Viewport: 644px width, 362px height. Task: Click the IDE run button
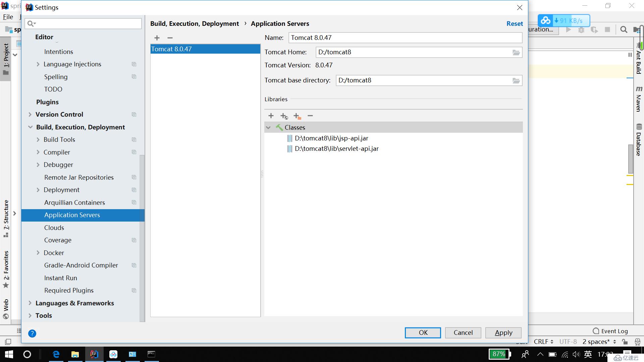point(568,29)
